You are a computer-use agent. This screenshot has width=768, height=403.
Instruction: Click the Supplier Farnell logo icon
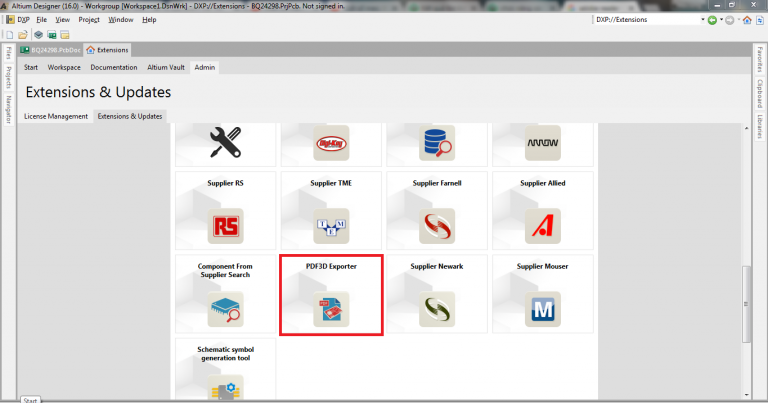(437, 226)
